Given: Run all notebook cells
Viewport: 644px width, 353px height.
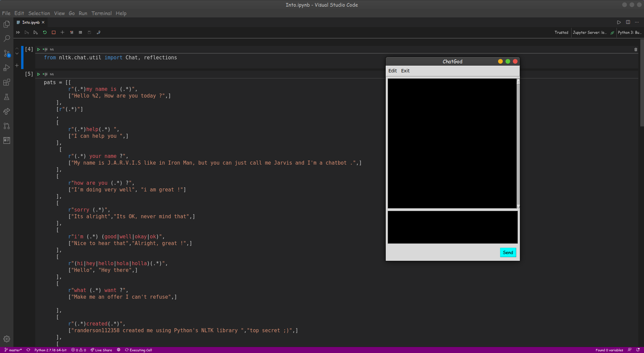Looking at the screenshot, I should (18, 33).
